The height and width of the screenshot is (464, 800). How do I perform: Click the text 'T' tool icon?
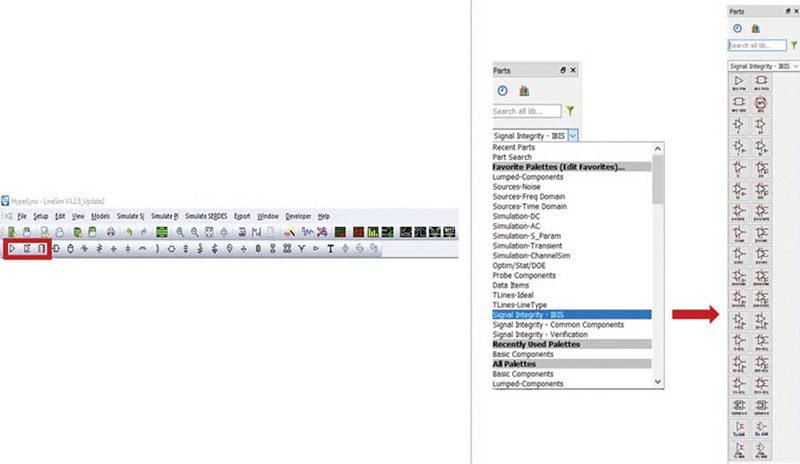pos(330,249)
